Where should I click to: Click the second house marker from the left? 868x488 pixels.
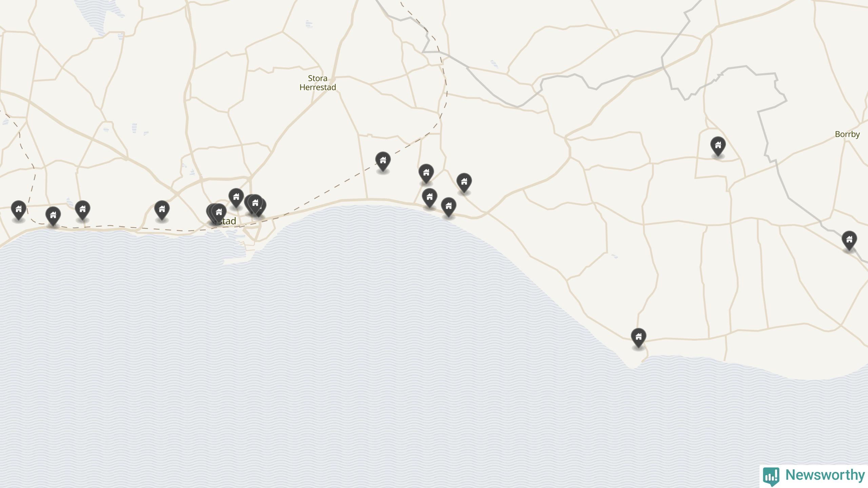53,216
